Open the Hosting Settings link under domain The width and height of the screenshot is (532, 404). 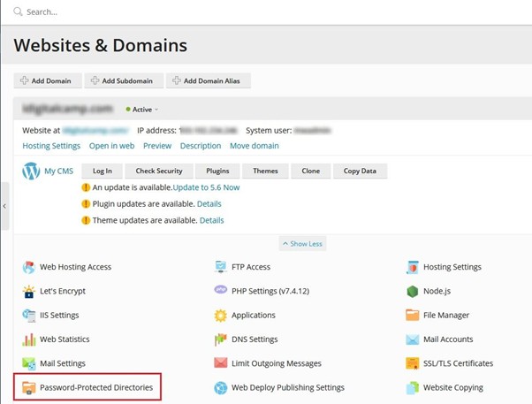click(x=51, y=146)
